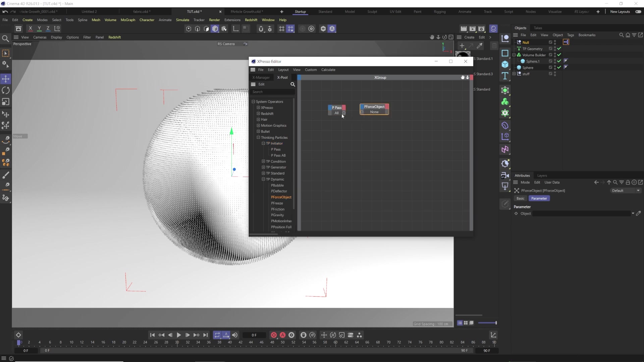The width and height of the screenshot is (644, 362).
Task: Expand the stuff null in the Objects manager
Action: point(515,74)
